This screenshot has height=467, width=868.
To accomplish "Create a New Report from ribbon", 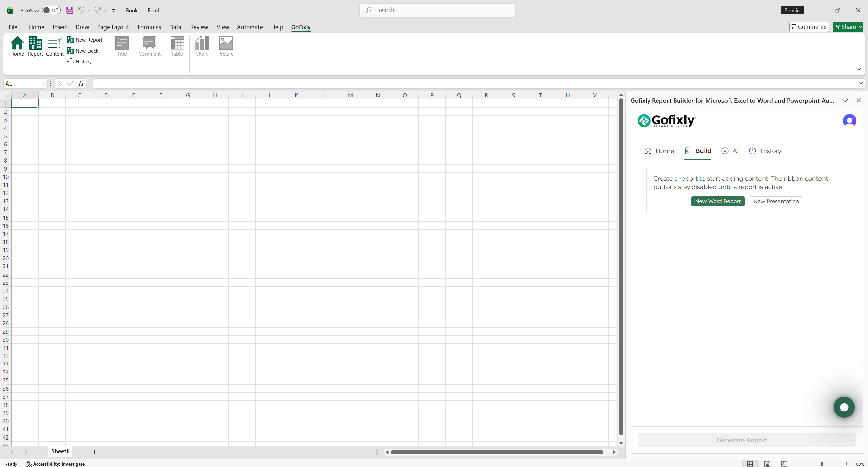I will [85, 40].
